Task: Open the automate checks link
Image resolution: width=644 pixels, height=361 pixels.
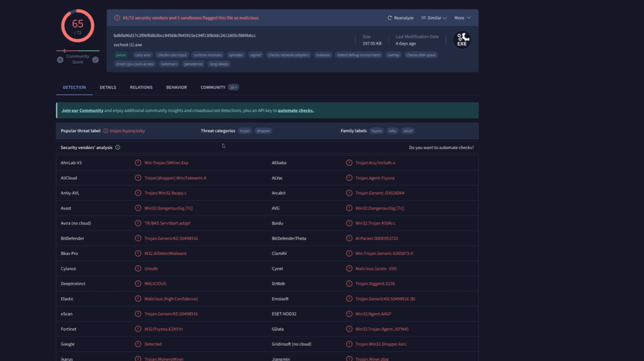Action: 296,110
